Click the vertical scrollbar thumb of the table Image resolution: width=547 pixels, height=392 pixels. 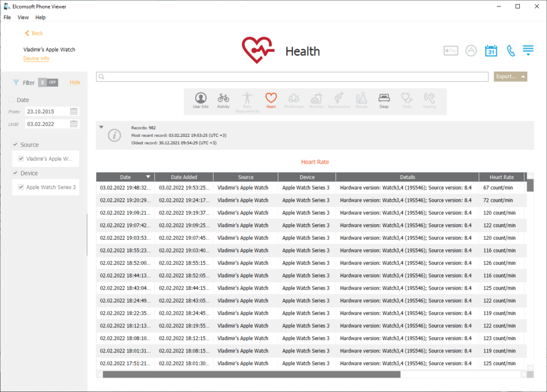click(530, 185)
